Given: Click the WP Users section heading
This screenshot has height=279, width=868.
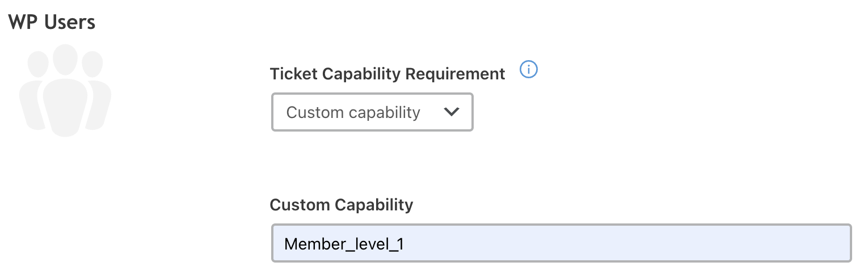Looking at the screenshot, I should click(52, 22).
